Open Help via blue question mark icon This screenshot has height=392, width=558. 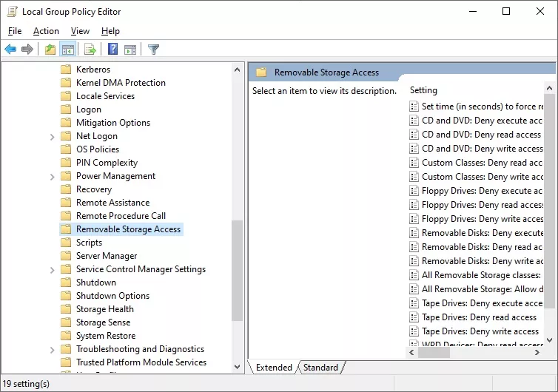pos(112,49)
